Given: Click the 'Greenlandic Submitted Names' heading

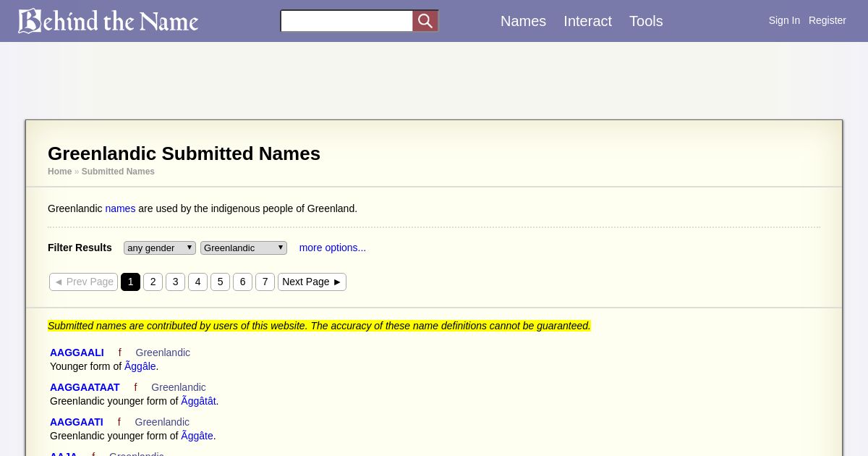Looking at the screenshot, I should click(x=184, y=153).
